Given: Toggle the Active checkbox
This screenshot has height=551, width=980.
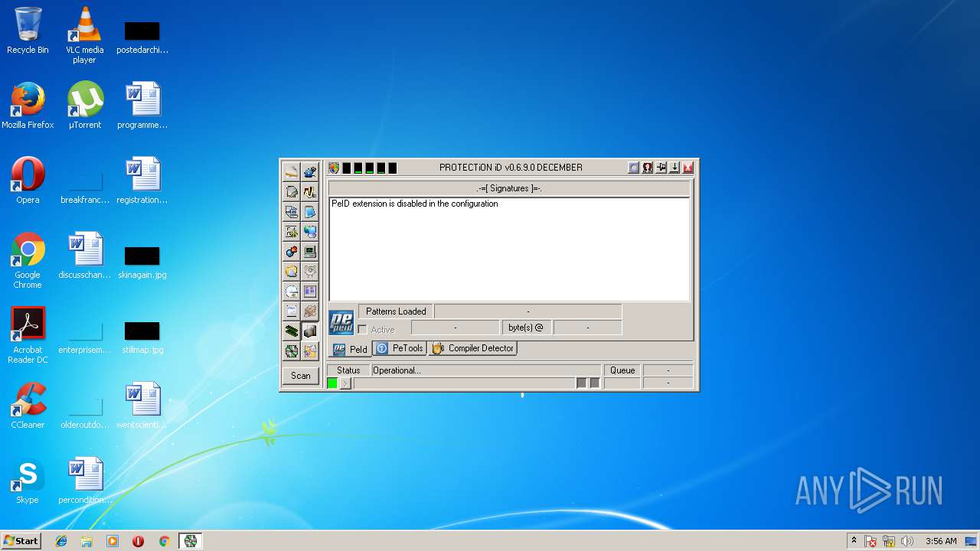Looking at the screenshot, I should [x=363, y=329].
